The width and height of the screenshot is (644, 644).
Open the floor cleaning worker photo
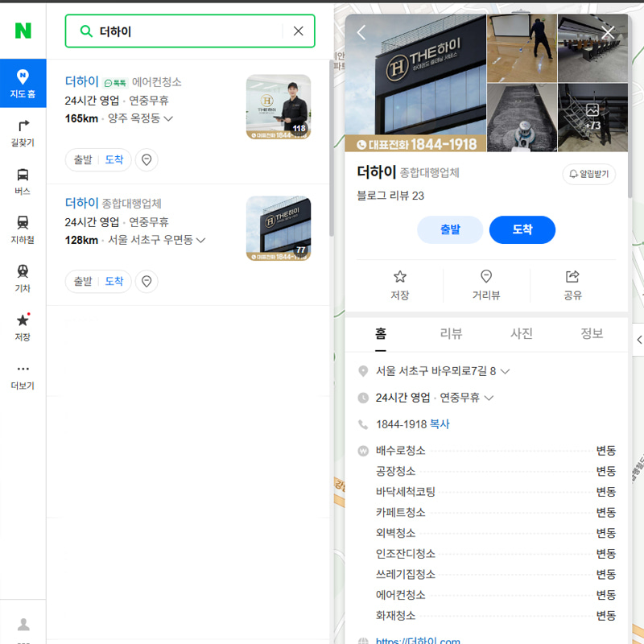click(x=522, y=48)
